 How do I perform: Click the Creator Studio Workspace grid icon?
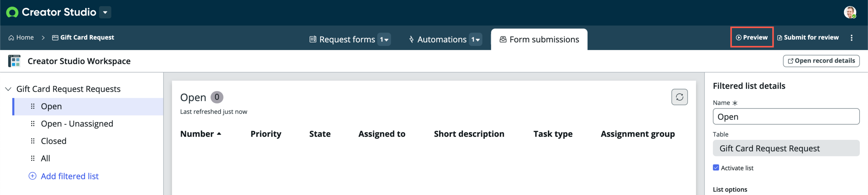coord(14,61)
